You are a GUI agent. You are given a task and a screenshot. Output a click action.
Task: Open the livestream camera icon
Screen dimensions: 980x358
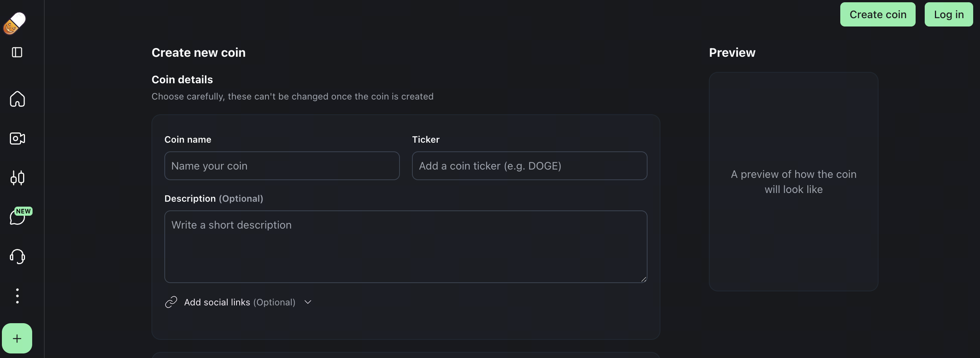pos(17,139)
